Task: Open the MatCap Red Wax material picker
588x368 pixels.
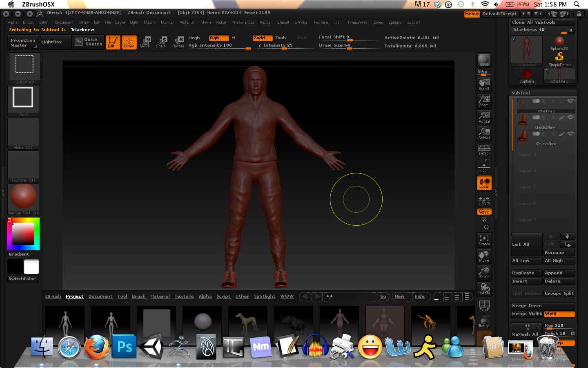Action: point(23,199)
